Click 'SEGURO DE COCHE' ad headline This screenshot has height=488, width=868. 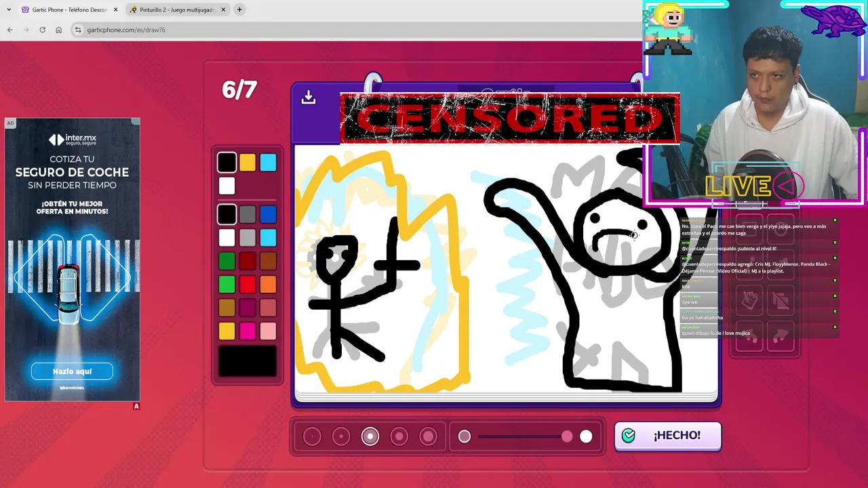pyautogui.click(x=72, y=172)
